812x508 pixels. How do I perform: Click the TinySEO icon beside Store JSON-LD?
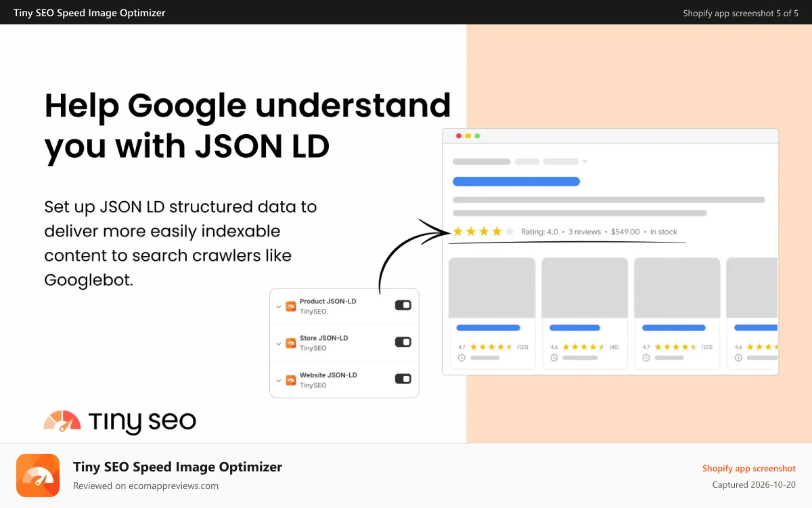tap(291, 343)
